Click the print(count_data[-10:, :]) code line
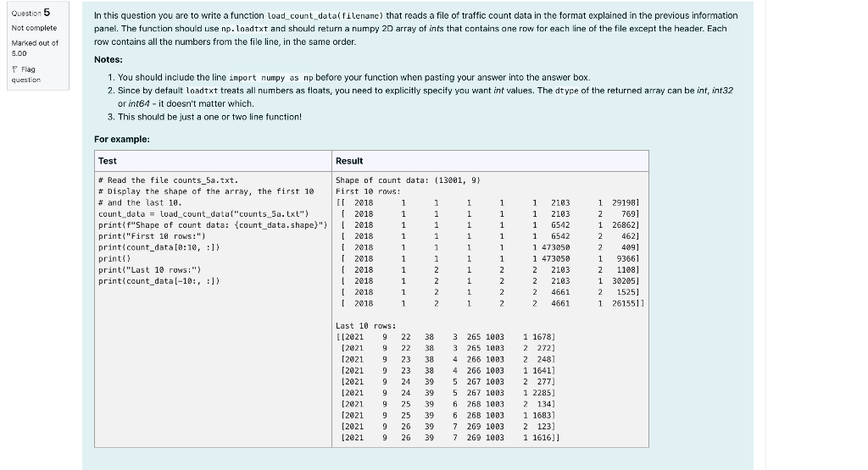The image size is (868, 470). (159, 281)
